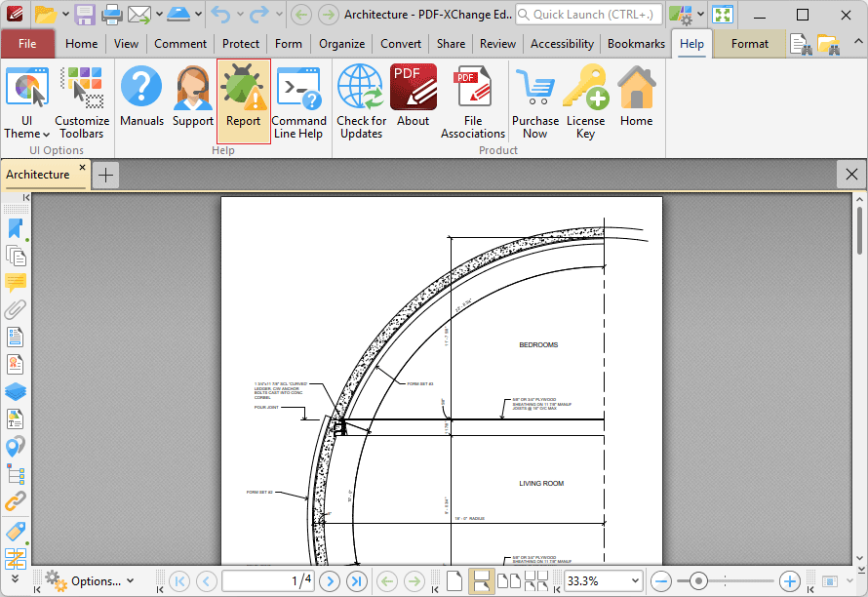Click Check for Updates

(362, 101)
